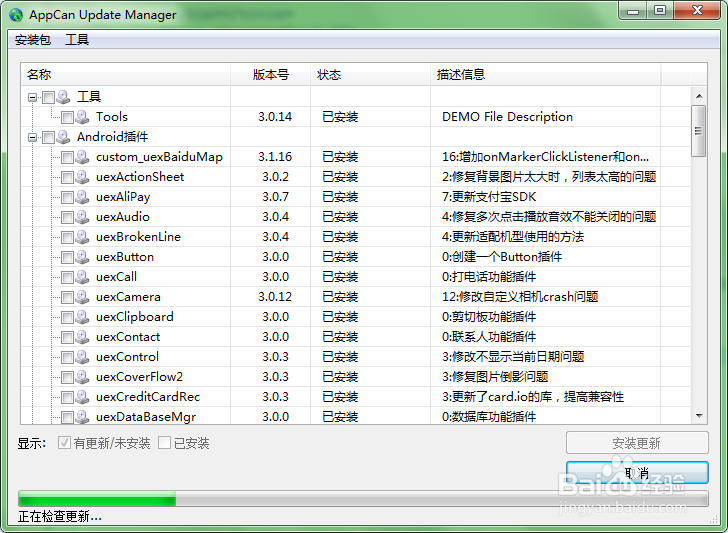Click the AppCan globe icon in title bar
This screenshot has height=533, width=728.
(16, 15)
